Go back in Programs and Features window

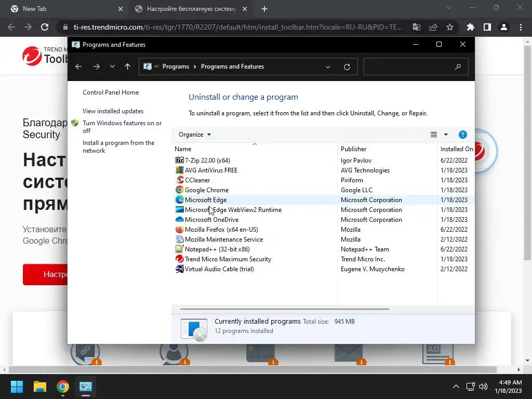78,66
